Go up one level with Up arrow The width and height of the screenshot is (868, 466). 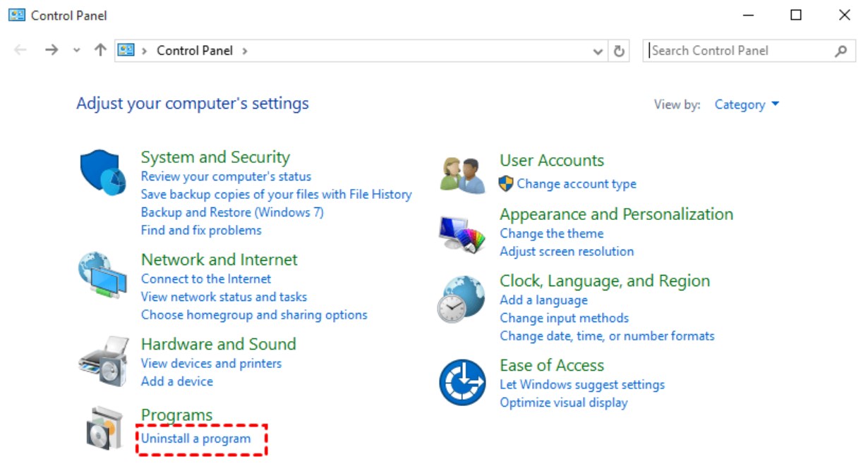coord(100,51)
